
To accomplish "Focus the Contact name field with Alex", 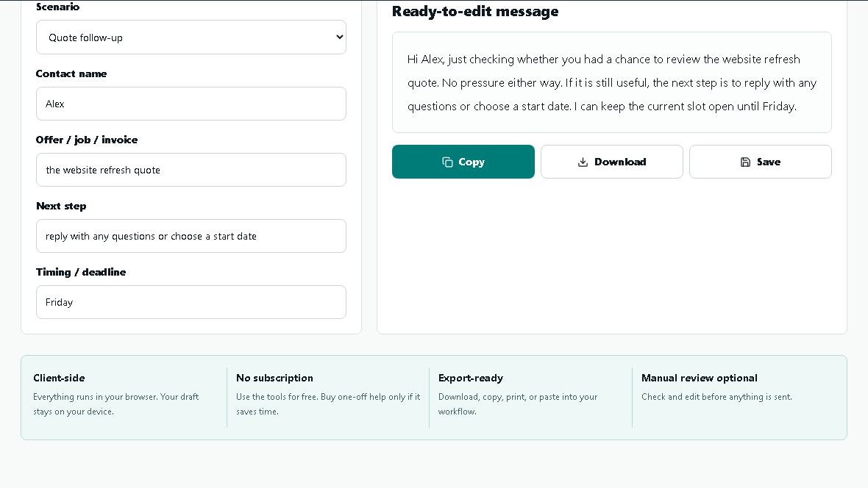I will coord(191,104).
